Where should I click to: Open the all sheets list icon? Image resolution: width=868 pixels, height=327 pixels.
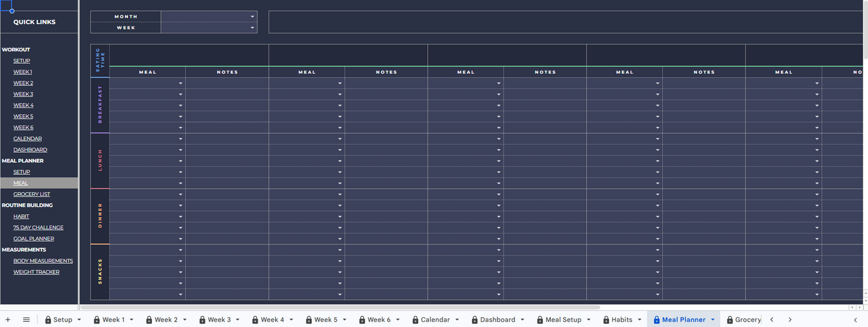(26, 320)
